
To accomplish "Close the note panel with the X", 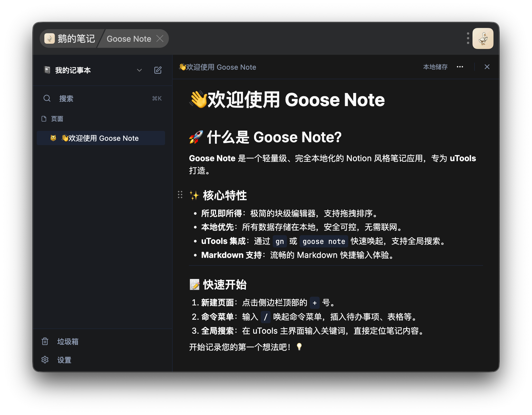I will coord(487,67).
